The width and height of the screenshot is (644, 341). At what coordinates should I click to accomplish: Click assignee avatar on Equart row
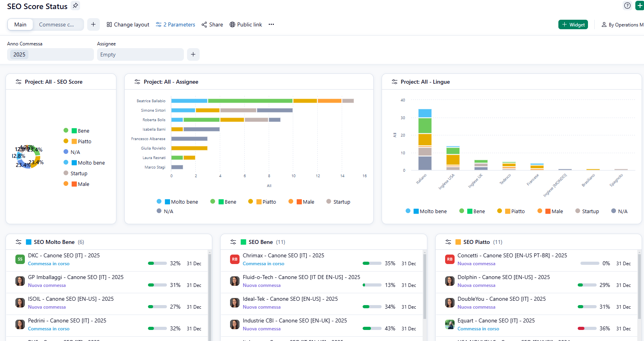pyautogui.click(x=449, y=324)
